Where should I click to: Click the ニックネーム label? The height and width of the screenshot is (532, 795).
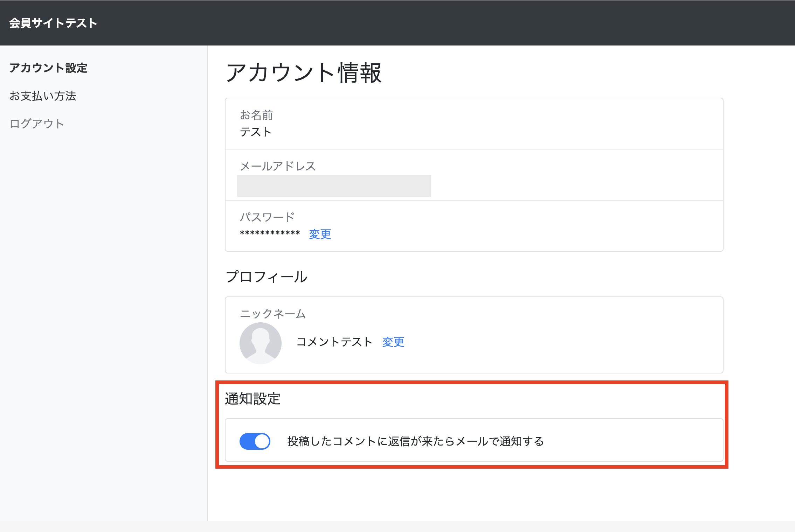click(x=272, y=314)
